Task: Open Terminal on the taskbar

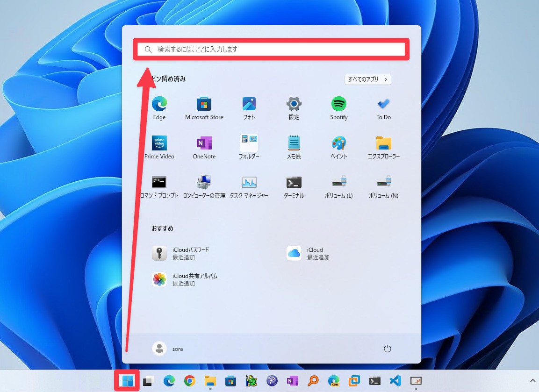Action: point(375,381)
